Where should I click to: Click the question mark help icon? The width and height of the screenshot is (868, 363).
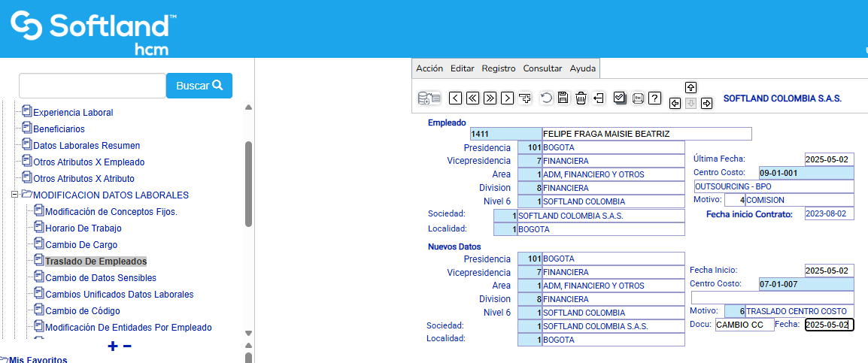[x=655, y=98]
